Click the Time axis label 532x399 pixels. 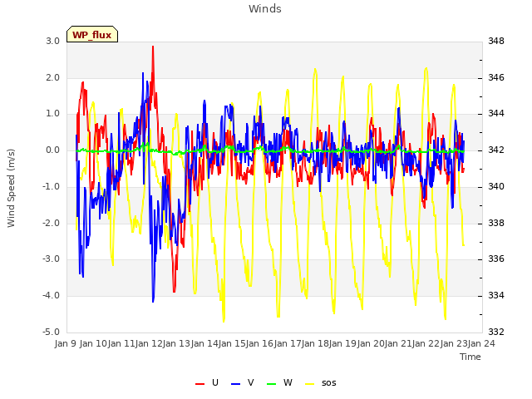(x=470, y=357)
